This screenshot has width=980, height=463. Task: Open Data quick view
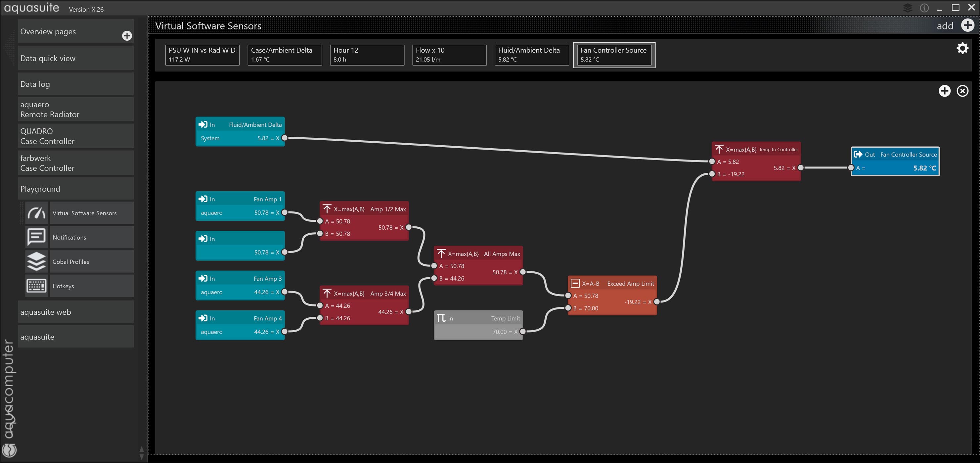pos(76,58)
